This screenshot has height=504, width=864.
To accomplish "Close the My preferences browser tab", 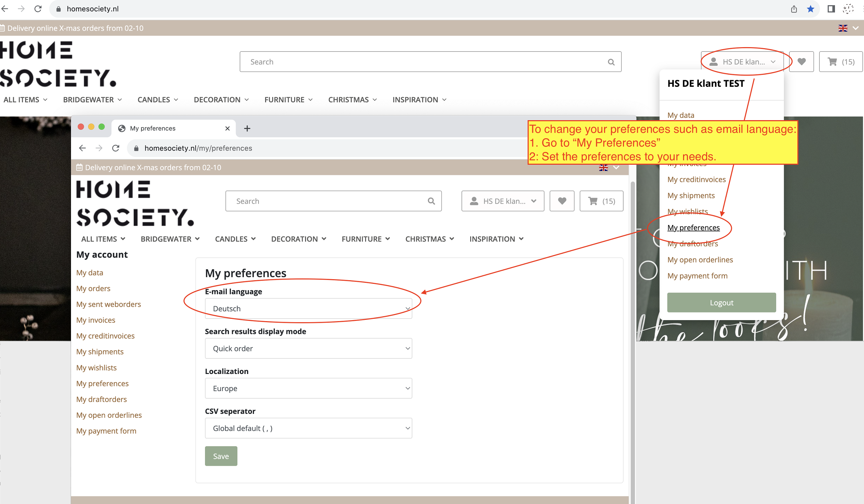I will [227, 129].
